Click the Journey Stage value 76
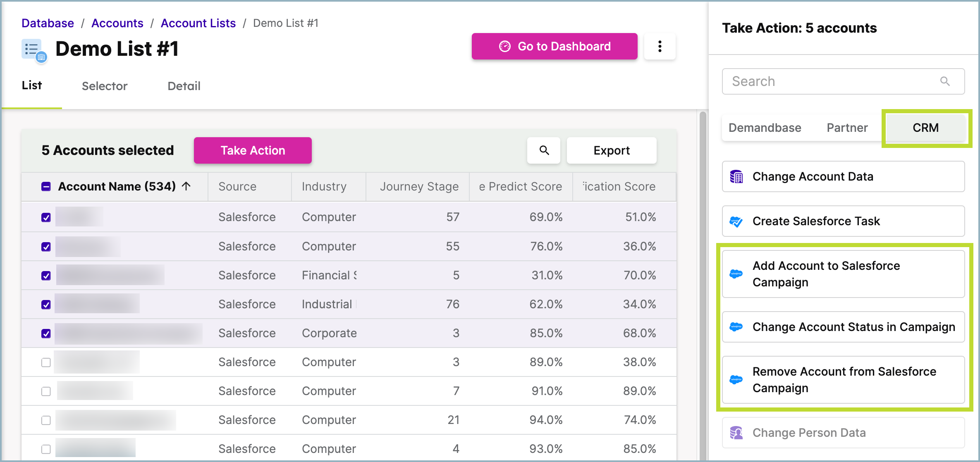This screenshot has height=462, width=980. click(453, 304)
